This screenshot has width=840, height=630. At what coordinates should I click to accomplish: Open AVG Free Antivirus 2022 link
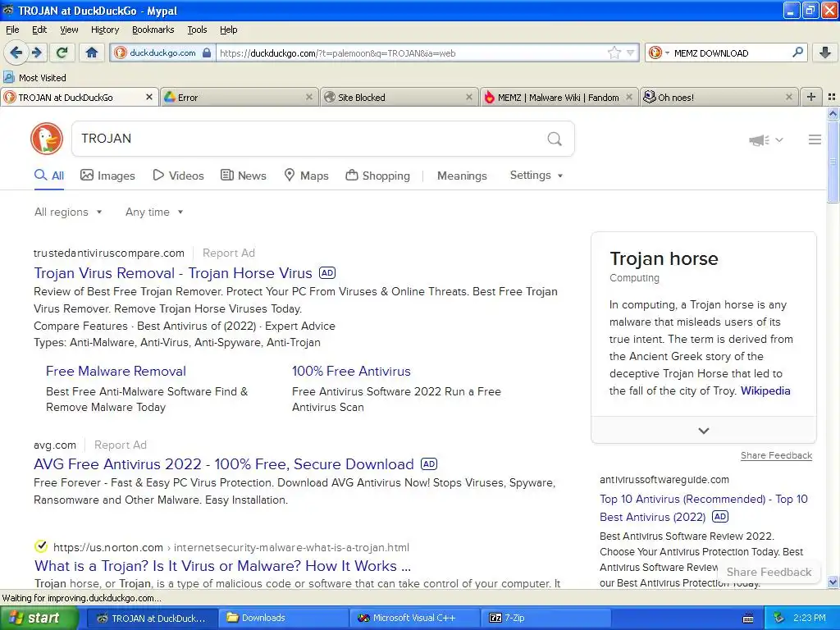tap(223, 464)
